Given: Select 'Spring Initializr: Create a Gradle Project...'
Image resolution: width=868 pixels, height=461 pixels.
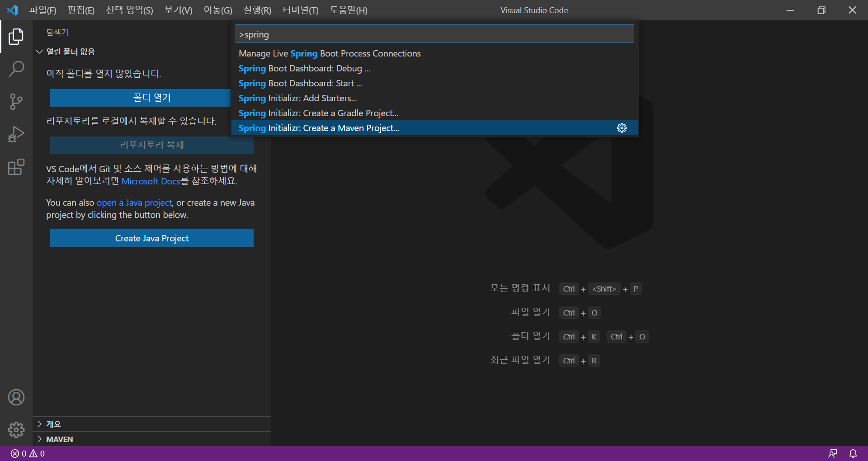Looking at the screenshot, I should pyautogui.click(x=435, y=113).
